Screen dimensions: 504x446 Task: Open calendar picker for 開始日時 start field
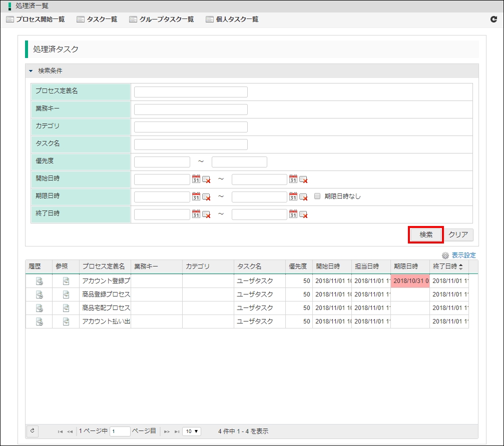(196, 179)
